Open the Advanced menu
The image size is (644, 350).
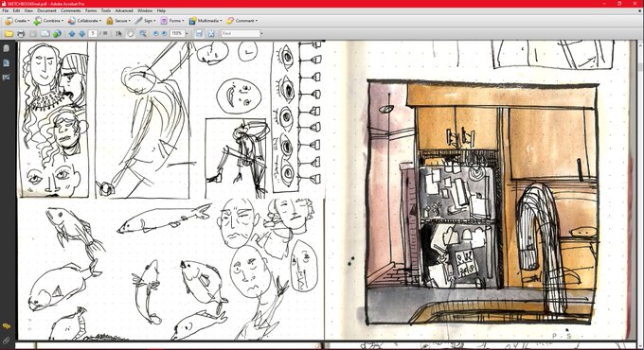pos(124,10)
